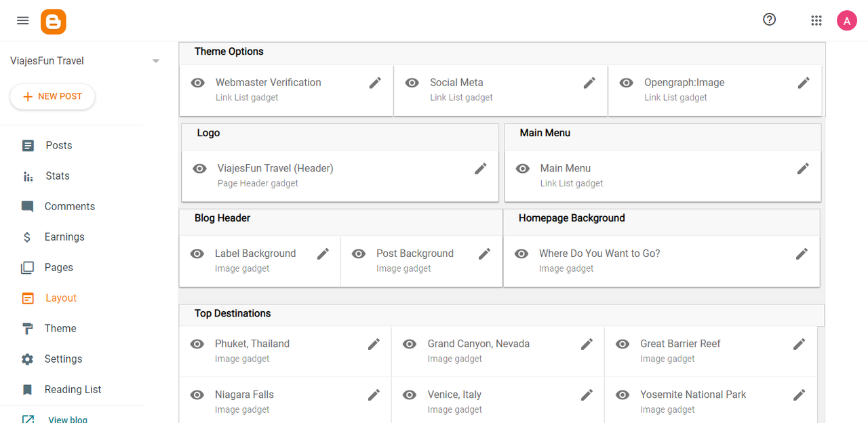Go to Theme in the sidebar
The width and height of the screenshot is (868, 423).
pyautogui.click(x=60, y=328)
